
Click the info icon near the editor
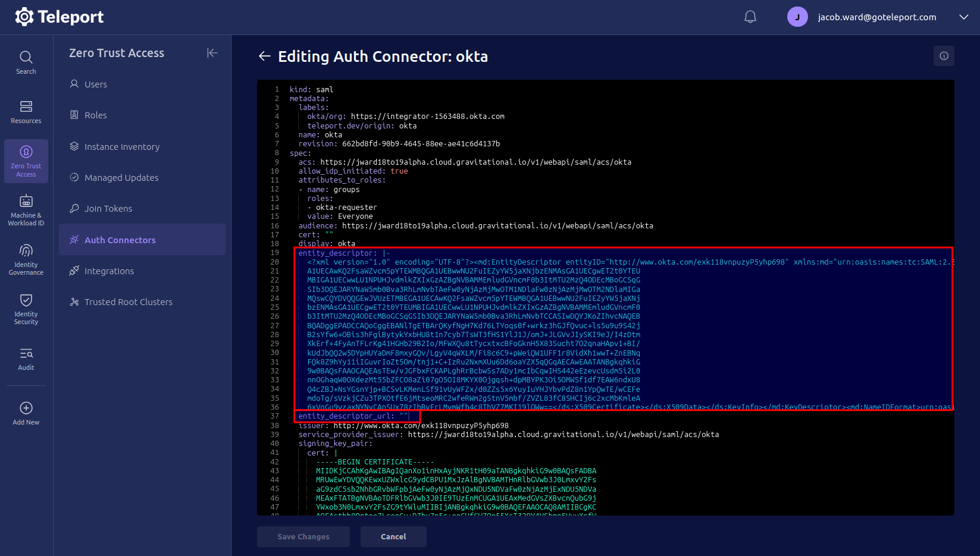943,56
